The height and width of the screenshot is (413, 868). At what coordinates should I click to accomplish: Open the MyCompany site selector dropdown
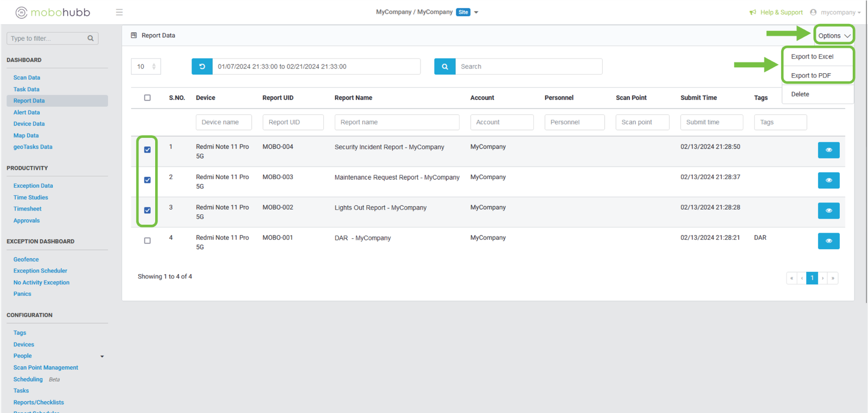tap(476, 12)
